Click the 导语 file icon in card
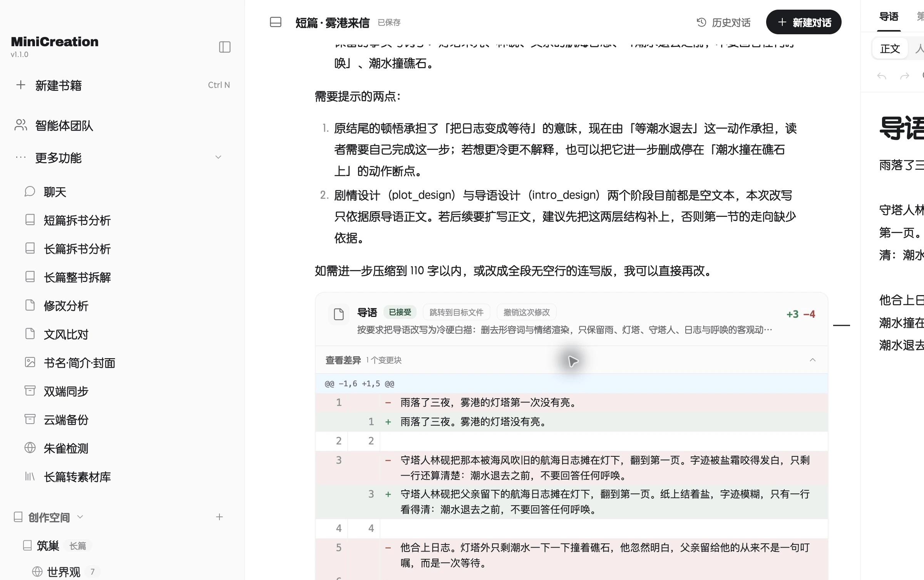924x580 pixels. click(x=339, y=314)
